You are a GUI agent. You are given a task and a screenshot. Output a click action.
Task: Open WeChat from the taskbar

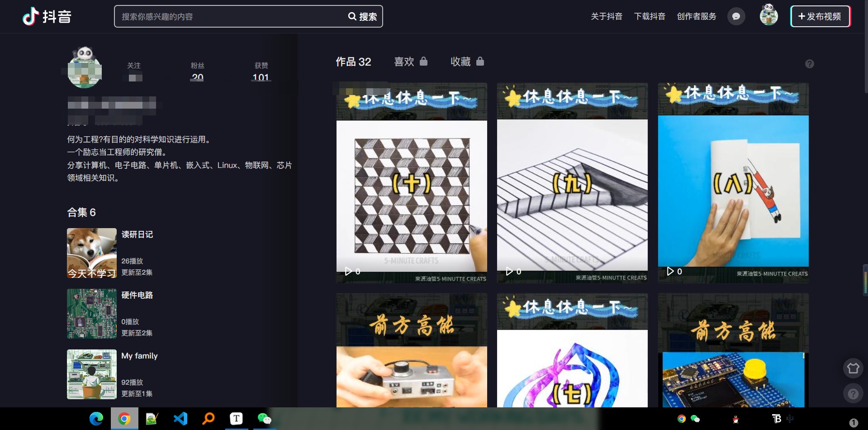[264, 419]
